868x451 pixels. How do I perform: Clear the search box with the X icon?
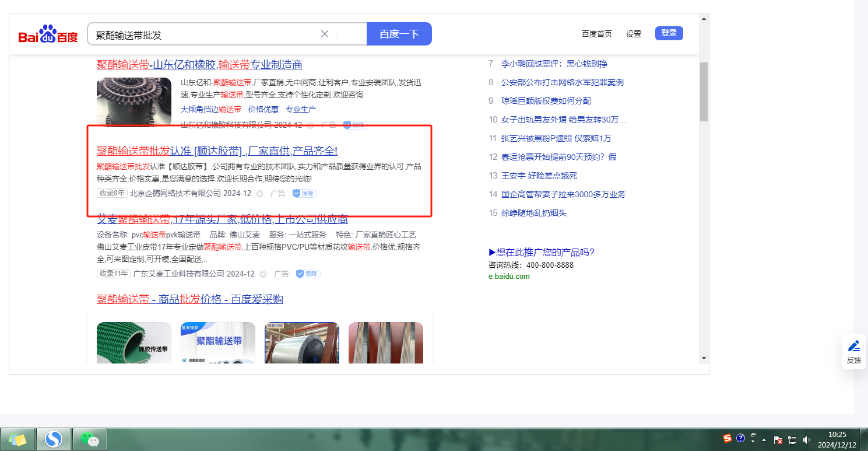pyautogui.click(x=325, y=34)
